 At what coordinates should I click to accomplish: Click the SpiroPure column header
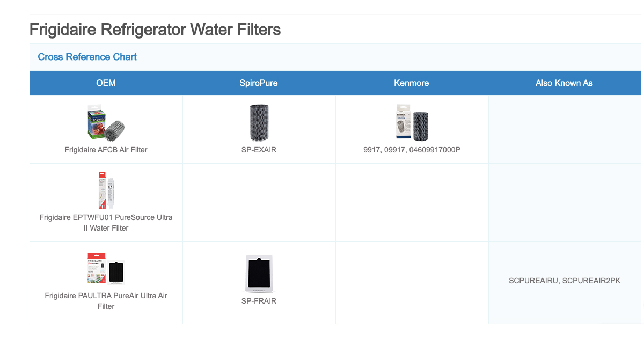click(x=259, y=83)
